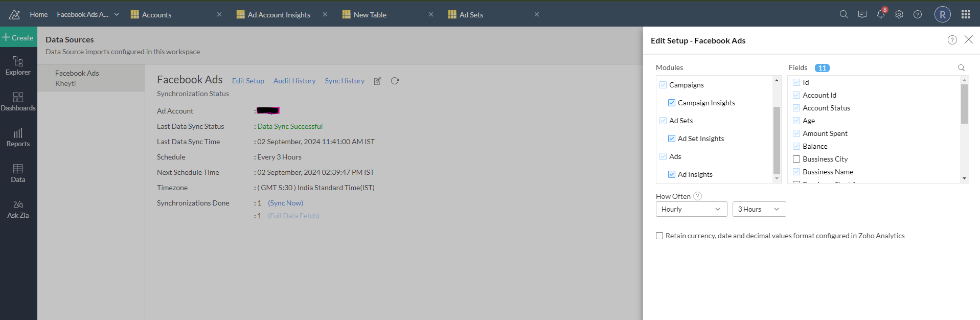Image resolution: width=980 pixels, height=320 pixels.
Task: Click the How Often help icon
Action: click(697, 196)
